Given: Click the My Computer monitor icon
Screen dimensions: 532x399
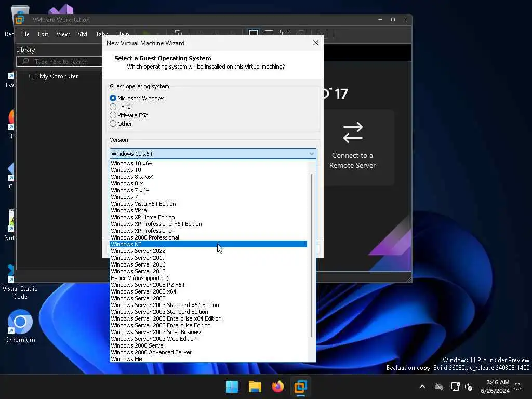Looking at the screenshot, I should pos(33,77).
